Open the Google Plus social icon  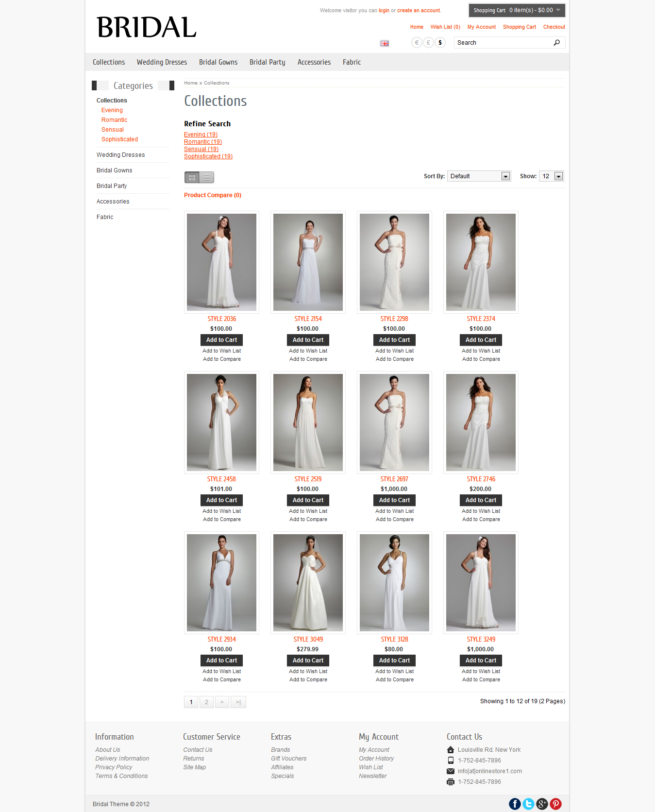click(x=542, y=804)
